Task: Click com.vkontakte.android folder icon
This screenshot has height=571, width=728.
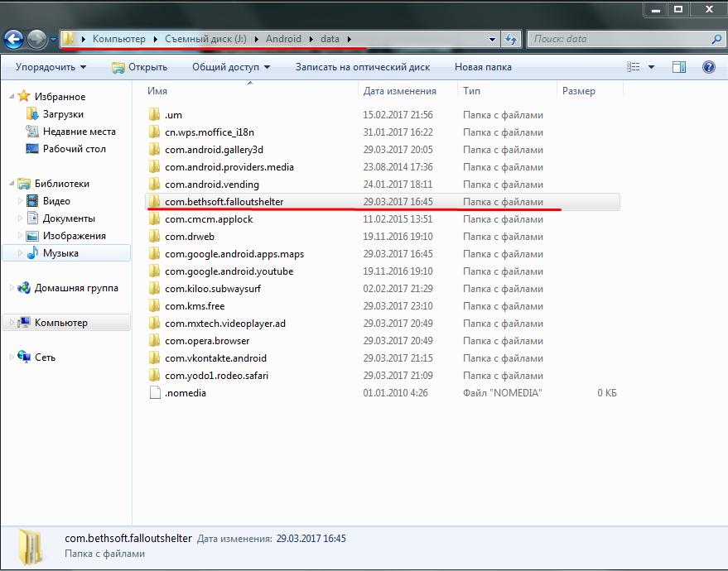Action: pyautogui.click(x=155, y=358)
